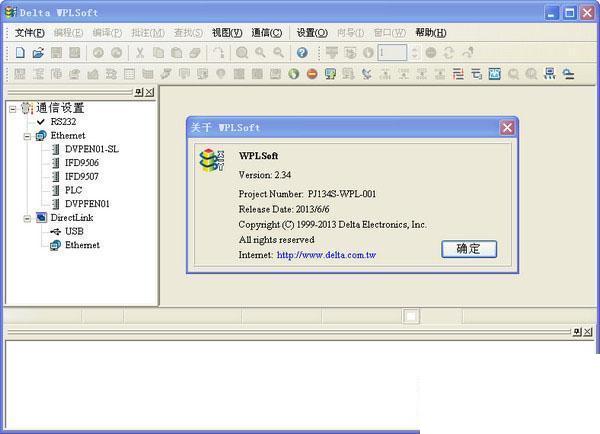Click the blue framed chart toolbar icon
The height and width of the screenshot is (434, 600).
(x=494, y=73)
